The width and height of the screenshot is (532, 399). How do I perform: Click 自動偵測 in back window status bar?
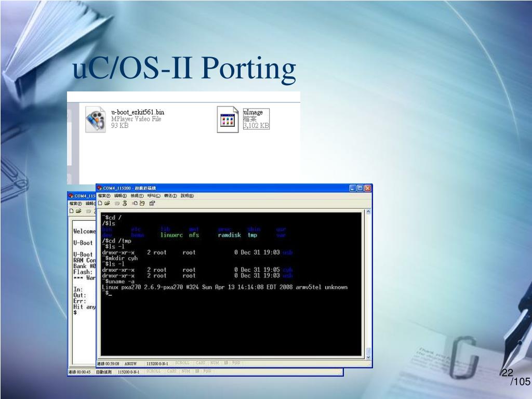103,372
